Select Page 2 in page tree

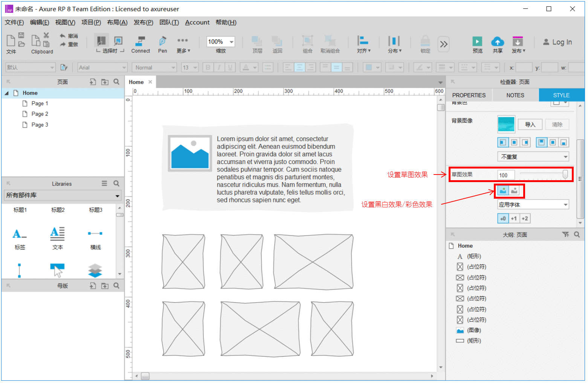click(40, 114)
